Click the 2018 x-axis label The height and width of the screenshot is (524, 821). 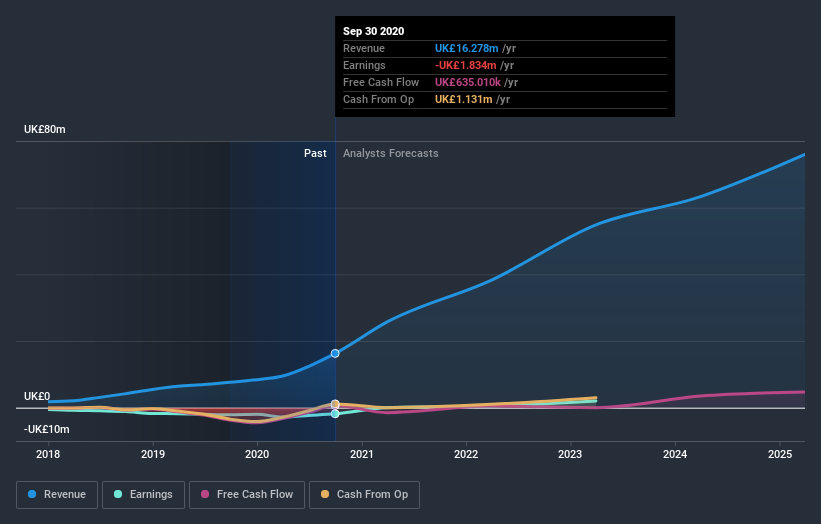pos(48,454)
